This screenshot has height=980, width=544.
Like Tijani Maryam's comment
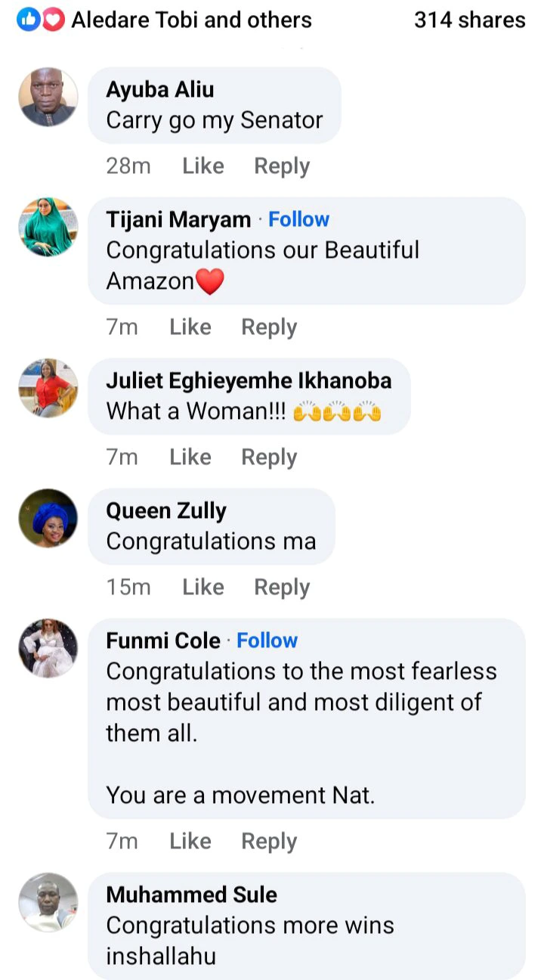(190, 327)
